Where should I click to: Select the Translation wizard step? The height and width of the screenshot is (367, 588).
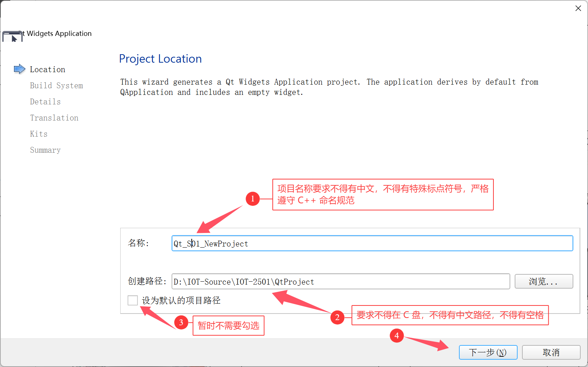click(54, 118)
